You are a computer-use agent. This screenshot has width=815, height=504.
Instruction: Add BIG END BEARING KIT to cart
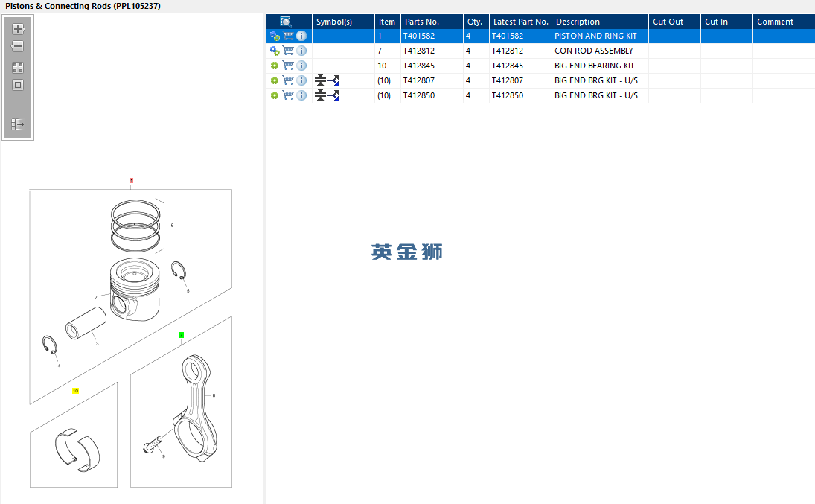tap(288, 66)
